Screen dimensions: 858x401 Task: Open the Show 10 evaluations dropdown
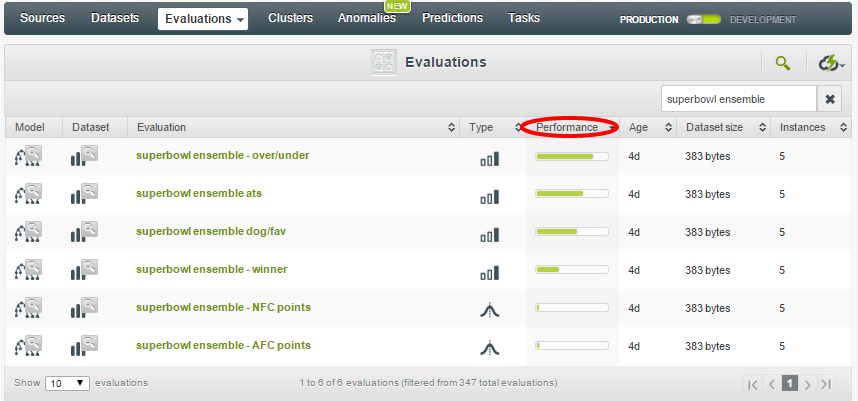click(68, 383)
